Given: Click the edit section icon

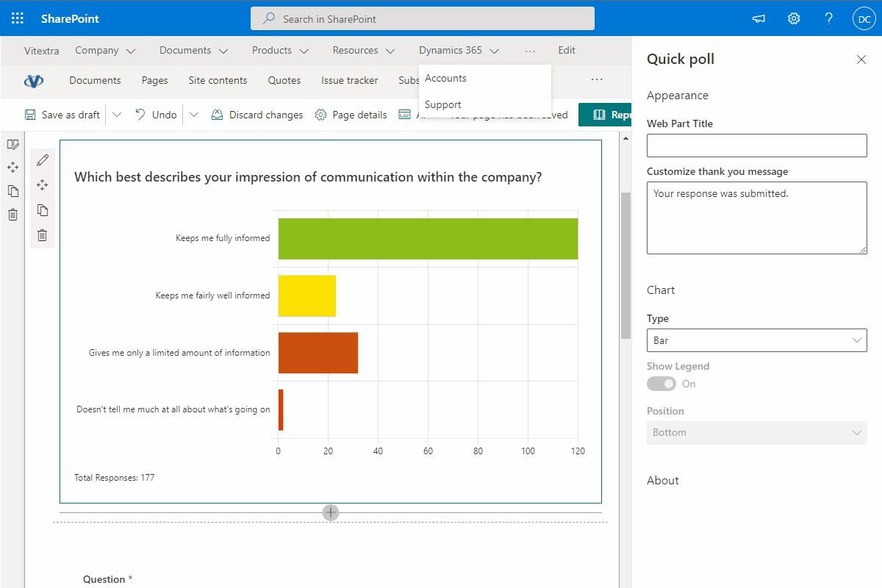Looking at the screenshot, I should (12, 144).
